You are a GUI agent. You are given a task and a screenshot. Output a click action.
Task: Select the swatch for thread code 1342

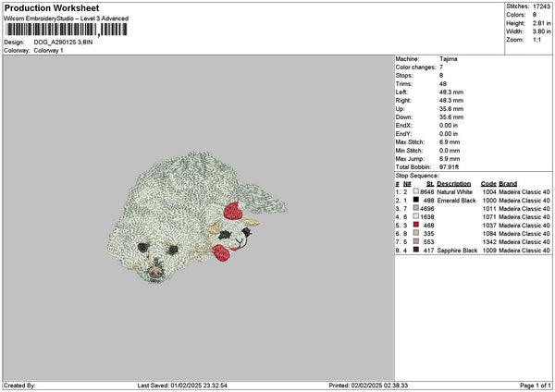tap(415, 241)
